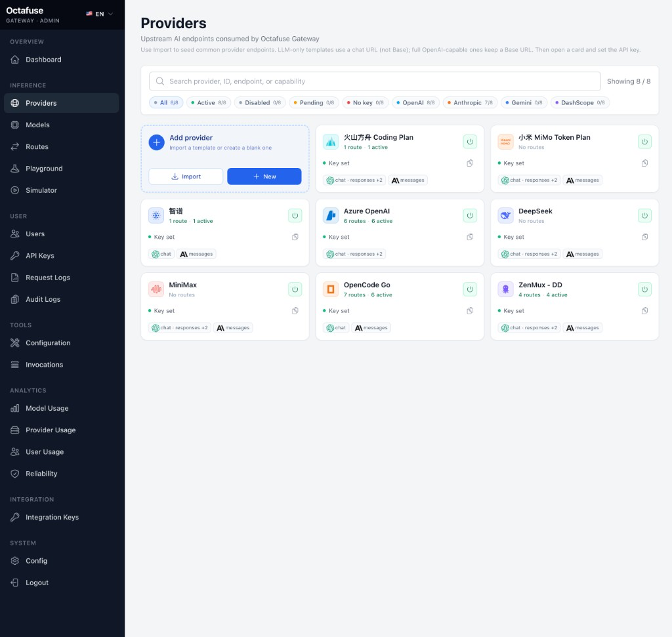Viewport: 672px width, 637px height.
Task: Open the Azure OpenAI card title
Action: [x=366, y=211]
